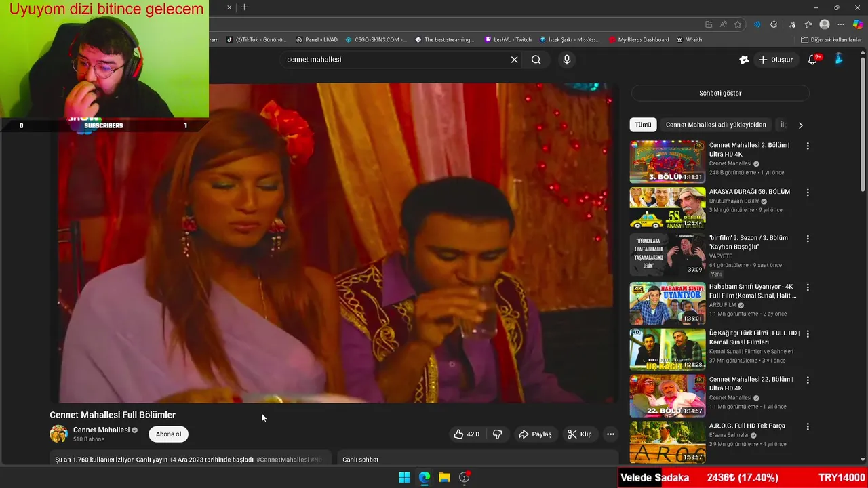The image size is (868, 488).
Task: Dislike the video with thumbs down
Action: coord(498,434)
